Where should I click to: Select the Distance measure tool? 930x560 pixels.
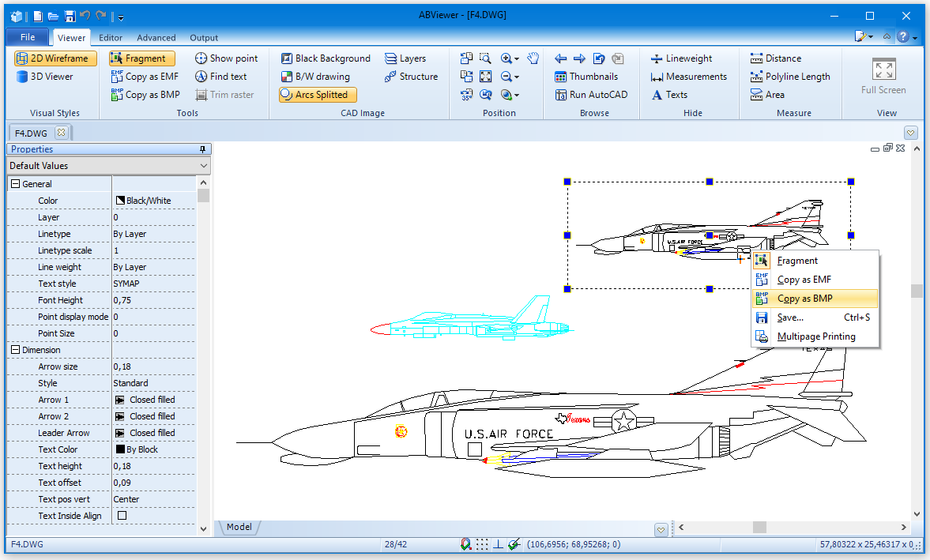click(x=775, y=58)
